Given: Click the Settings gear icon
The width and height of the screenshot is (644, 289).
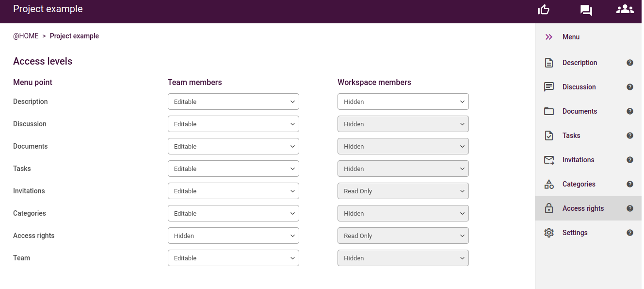Looking at the screenshot, I should [549, 233].
